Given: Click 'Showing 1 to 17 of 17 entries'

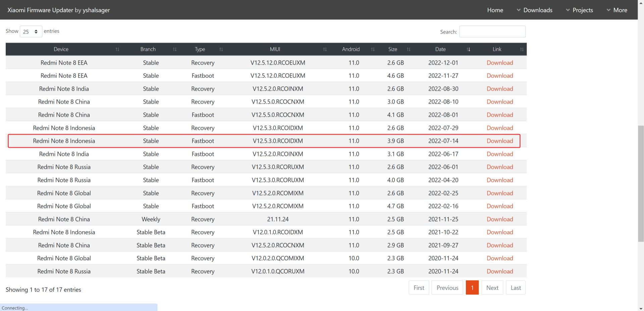Looking at the screenshot, I should (43, 290).
